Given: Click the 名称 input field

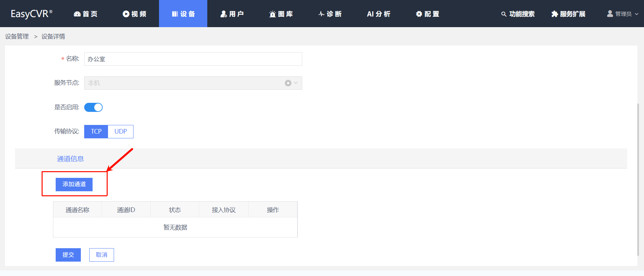Looking at the screenshot, I should coord(193,59).
